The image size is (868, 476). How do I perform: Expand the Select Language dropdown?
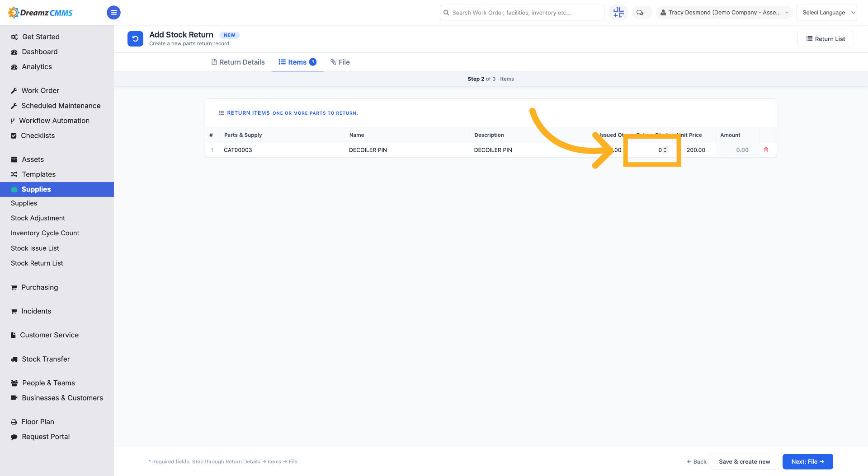click(x=826, y=13)
